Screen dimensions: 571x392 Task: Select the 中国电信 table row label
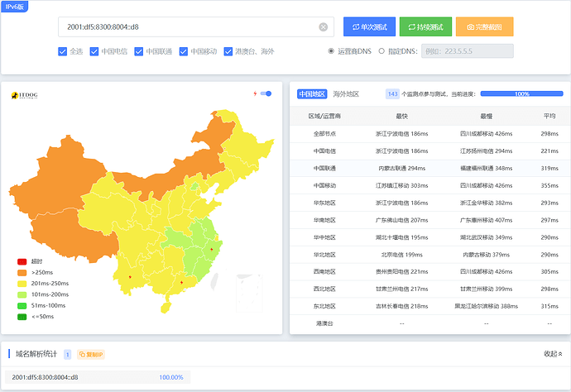pyautogui.click(x=324, y=151)
